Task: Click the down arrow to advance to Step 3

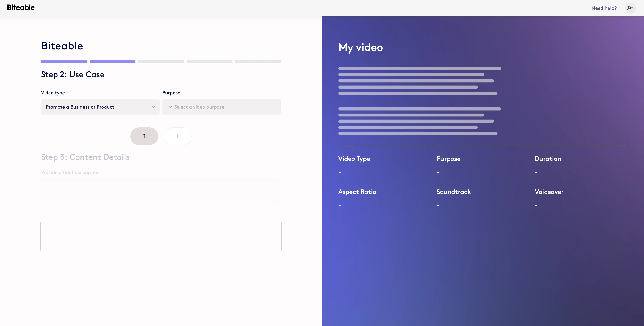Action: (x=177, y=136)
